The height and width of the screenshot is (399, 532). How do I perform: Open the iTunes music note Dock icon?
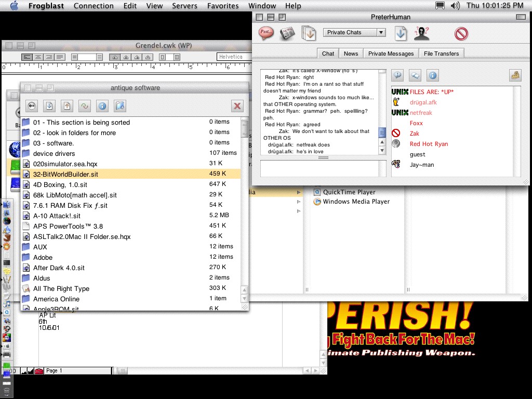pyautogui.click(x=6, y=304)
